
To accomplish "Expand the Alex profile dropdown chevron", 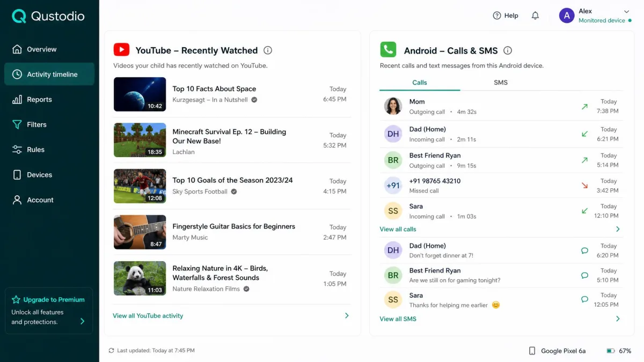I will coord(626,11).
